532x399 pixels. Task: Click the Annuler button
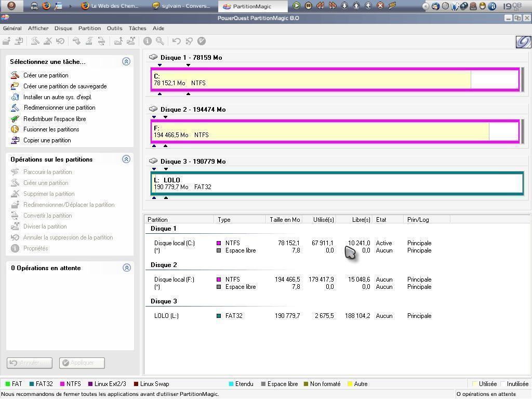coord(29,363)
